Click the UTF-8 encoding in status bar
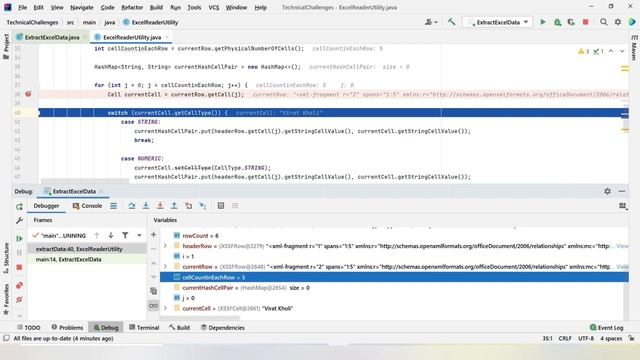This screenshot has height=360, width=640. click(586, 338)
